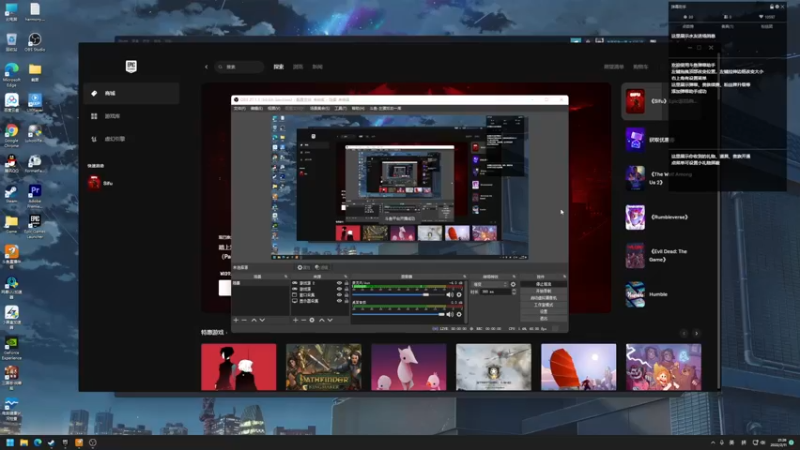Move the scene down in OBS scenes panel

click(x=262, y=320)
